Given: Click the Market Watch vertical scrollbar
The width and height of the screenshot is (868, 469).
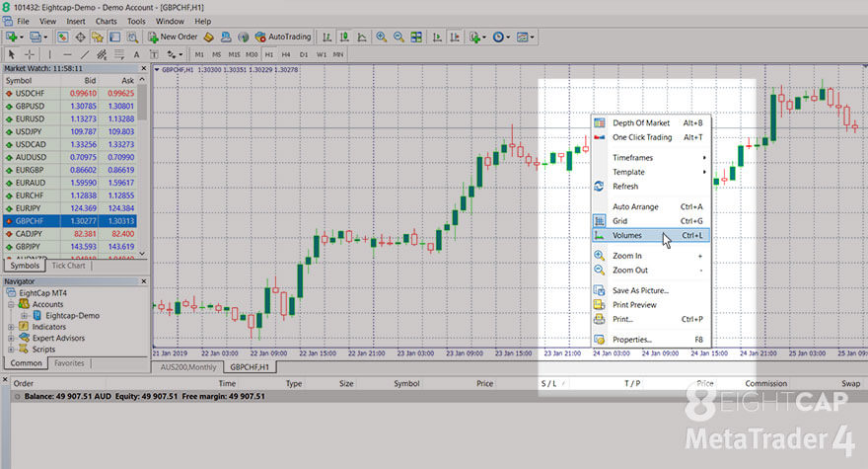Looking at the screenshot, I should (x=142, y=166).
